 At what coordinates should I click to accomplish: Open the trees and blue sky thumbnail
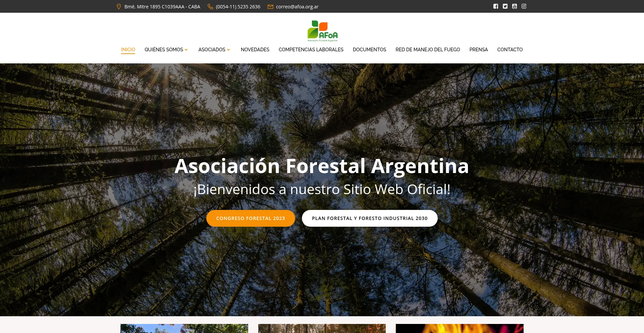[x=184, y=328]
